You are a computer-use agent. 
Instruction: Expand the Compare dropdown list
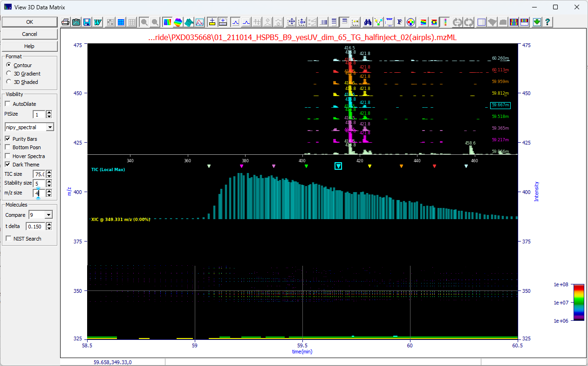coord(48,215)
